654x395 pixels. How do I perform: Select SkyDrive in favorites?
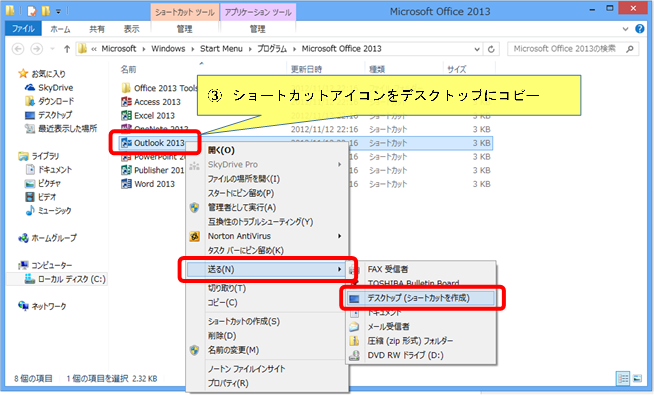pyautogui.click(x=55, y=88)
